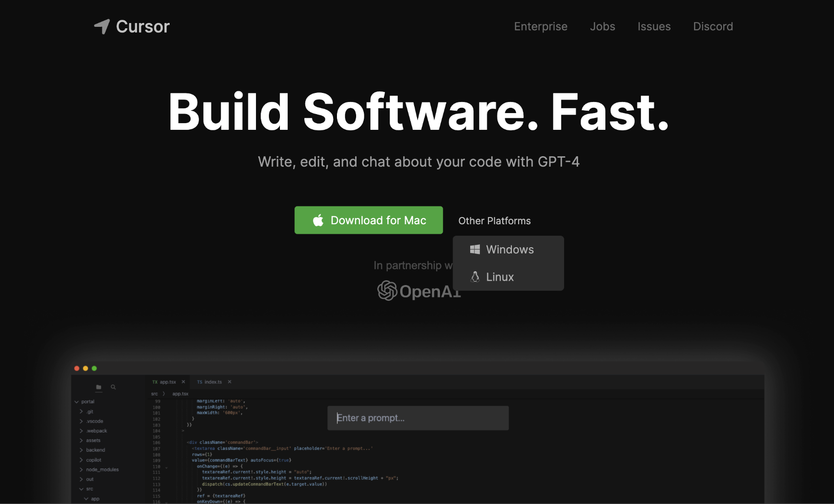This screenshot has width=834, height=504.
Task: Open the Issues navigation link
Action: click(654, 26)
